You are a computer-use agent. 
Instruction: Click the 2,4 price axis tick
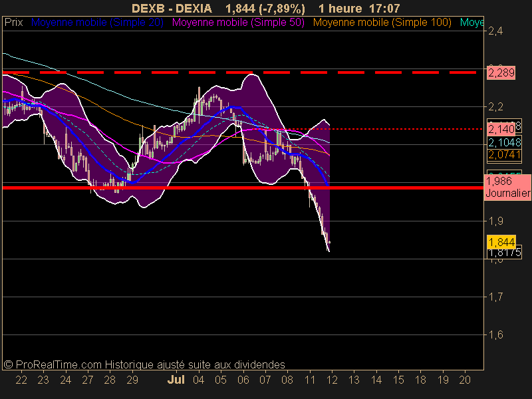[x=495, y=31]
